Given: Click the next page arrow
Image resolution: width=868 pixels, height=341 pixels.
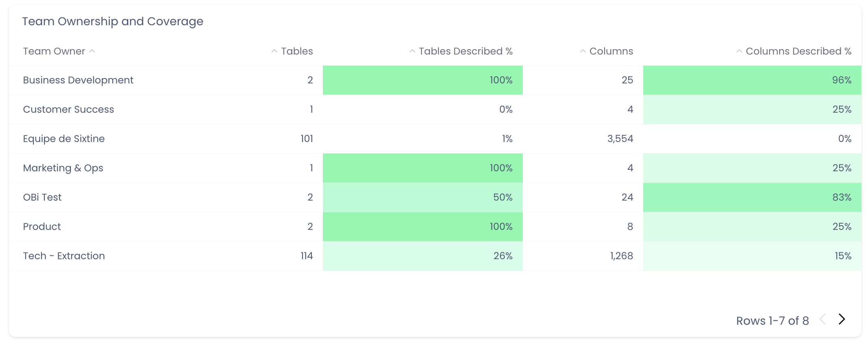Looking at the screenshot, I should pos(842,319).
